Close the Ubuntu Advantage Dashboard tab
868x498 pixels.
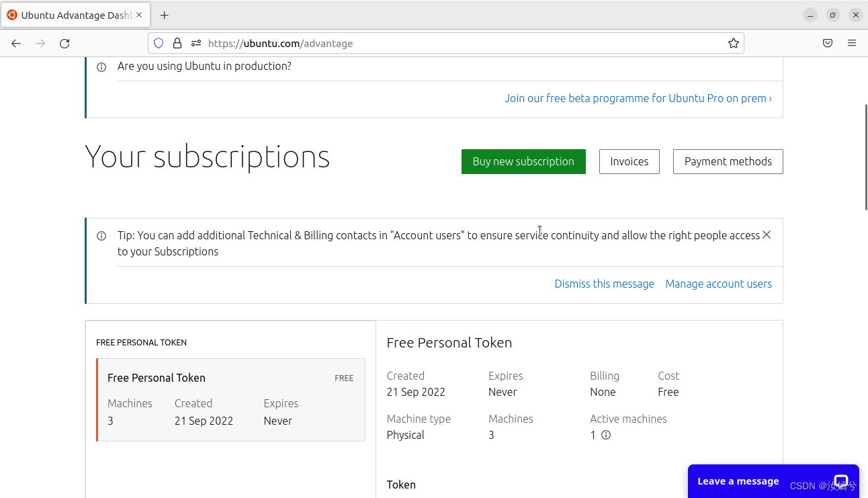(139, 15)
